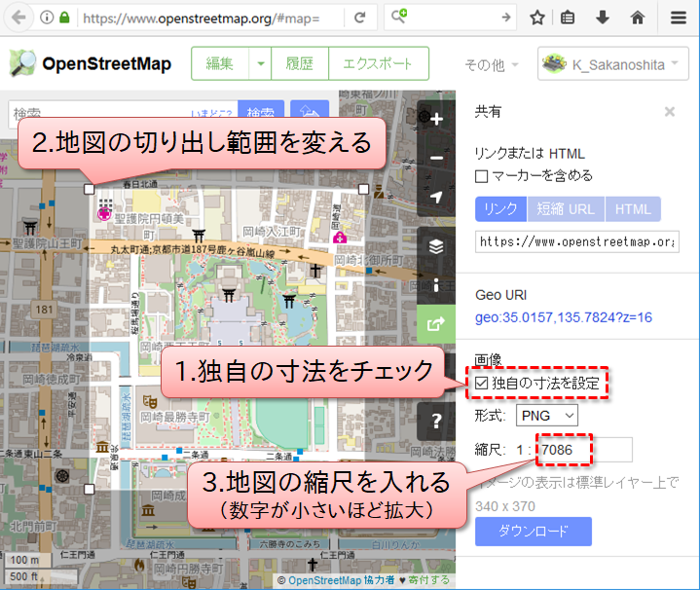
Task: Click the 編集 edit button
Action: click(x=220, y=63)
